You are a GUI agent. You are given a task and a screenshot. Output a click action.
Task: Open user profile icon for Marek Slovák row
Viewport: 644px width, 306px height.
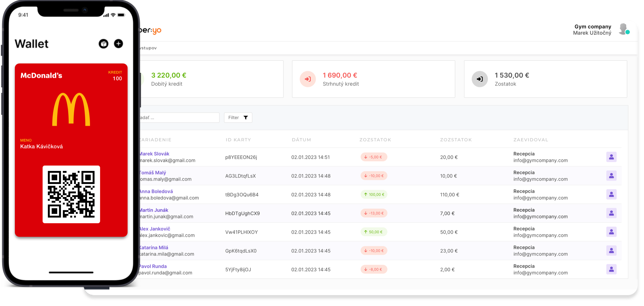[611, 157]
